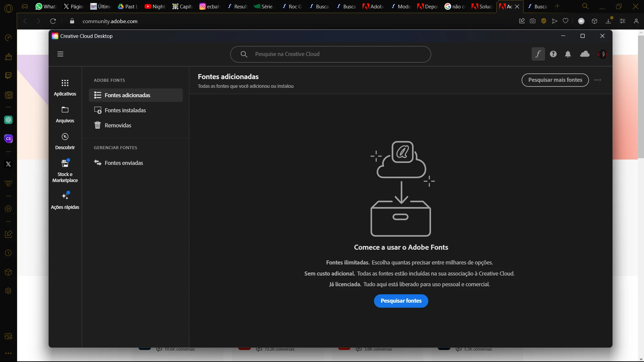Click the Adobe Fonts italic f icon
Screen dimensions: 644x362
[538, 54]
